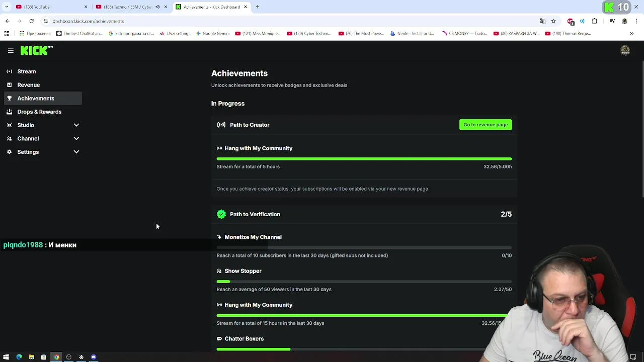Click the Chatter Boxers chat icon
This screenshot has width=644, height=362.
tap(219, 339)
